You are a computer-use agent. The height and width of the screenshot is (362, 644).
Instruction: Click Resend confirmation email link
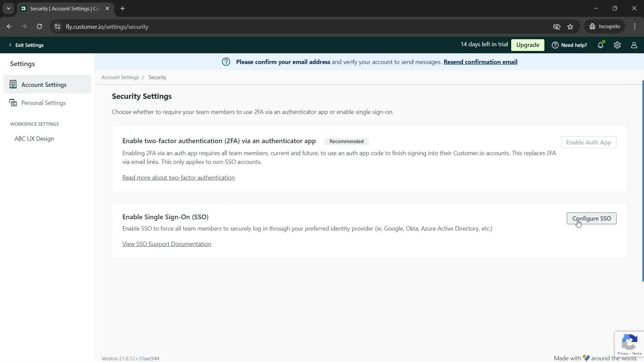tap(480, 62)
